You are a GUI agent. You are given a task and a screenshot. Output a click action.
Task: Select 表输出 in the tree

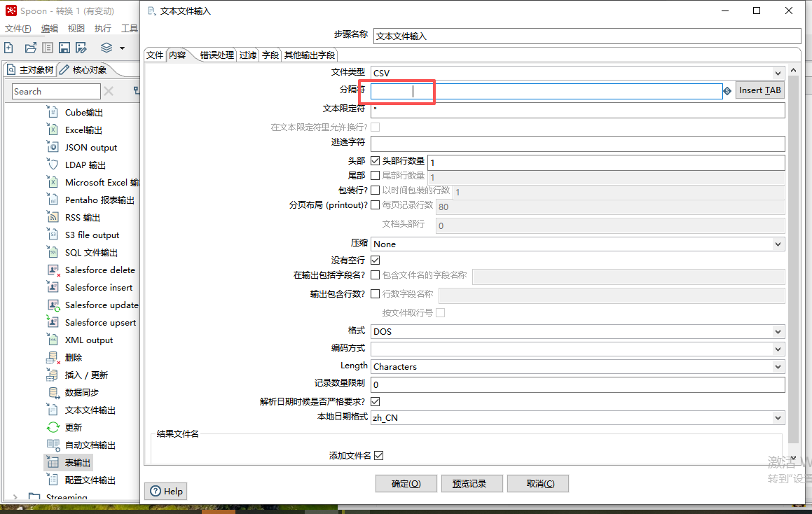77,462
